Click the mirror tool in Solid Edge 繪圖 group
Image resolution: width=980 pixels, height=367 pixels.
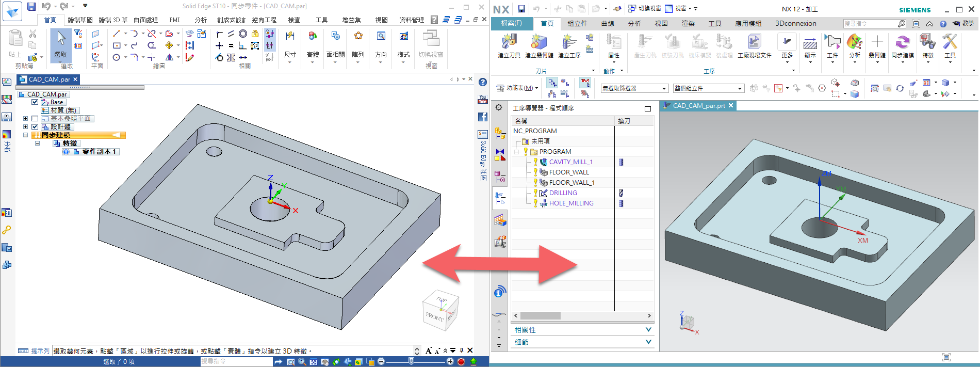click(x=169, y=57)
